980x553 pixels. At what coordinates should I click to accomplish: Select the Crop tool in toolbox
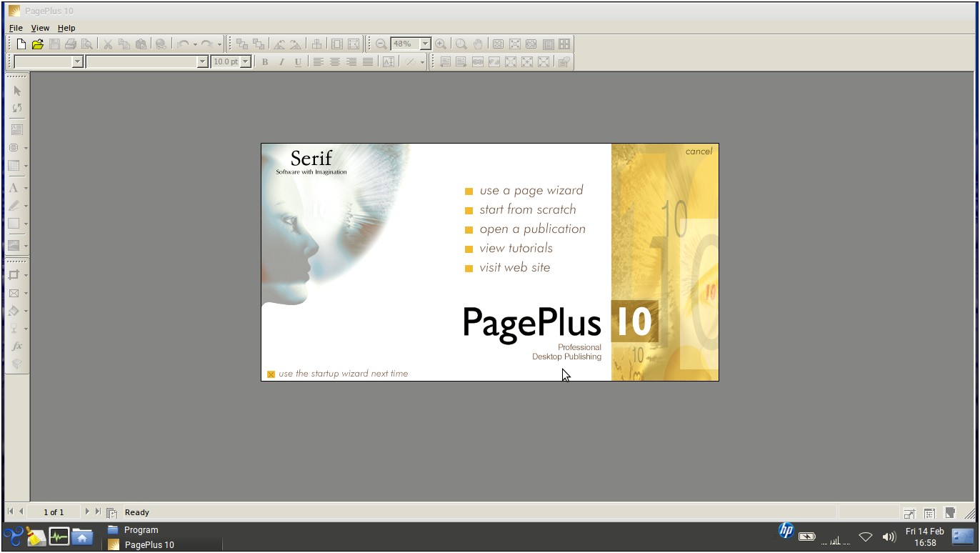pos(14,275)
